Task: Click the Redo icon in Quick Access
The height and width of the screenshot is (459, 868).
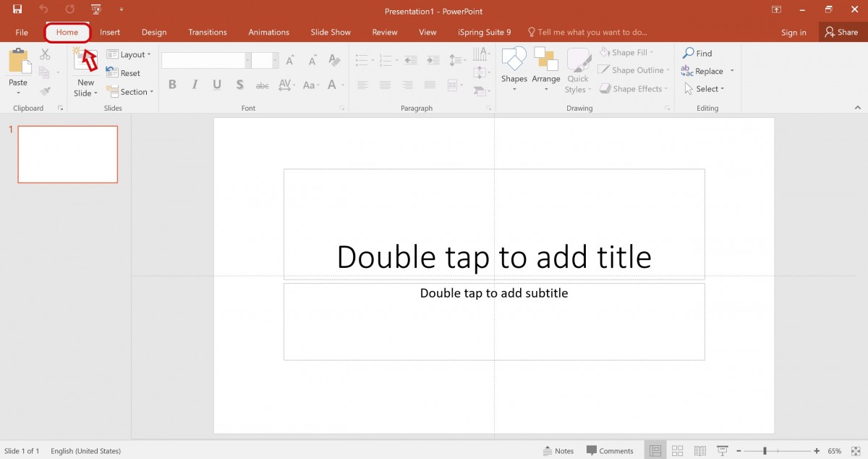Action: (x=69, y=9)
